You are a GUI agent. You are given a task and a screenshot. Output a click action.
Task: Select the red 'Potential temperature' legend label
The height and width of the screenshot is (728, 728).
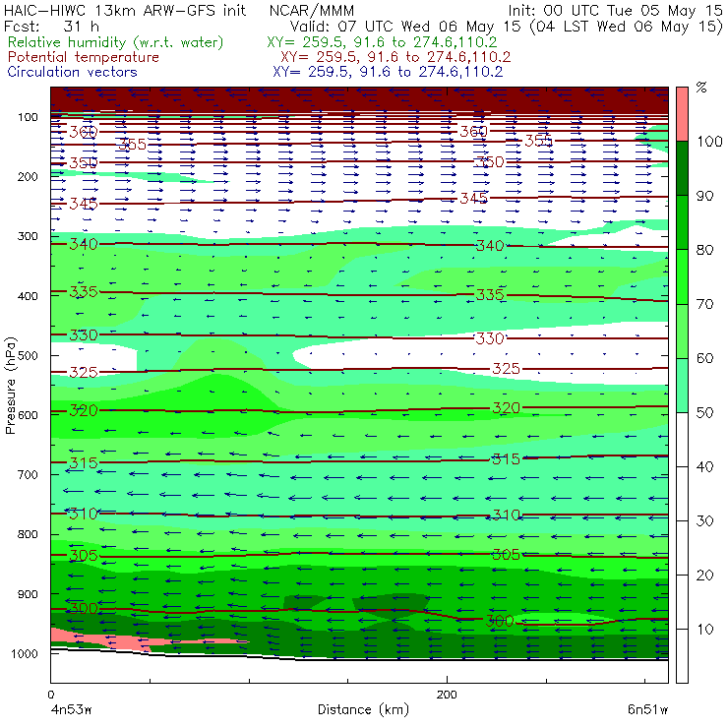84,57
